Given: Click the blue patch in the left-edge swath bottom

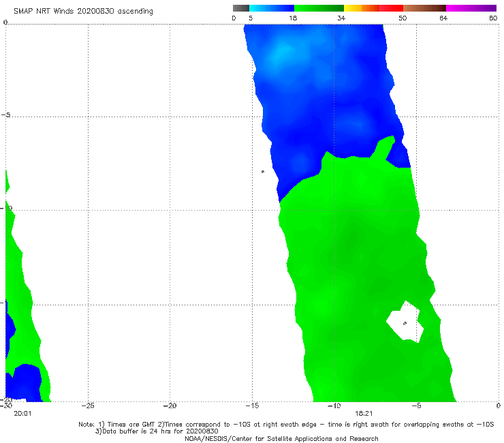Looking at the screenshot, I should (25, 384).
